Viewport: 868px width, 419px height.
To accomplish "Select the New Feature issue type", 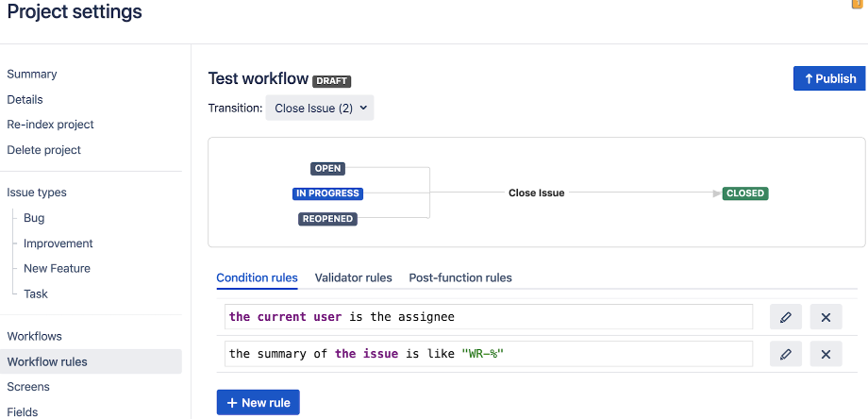I will [x=57, y=268].
